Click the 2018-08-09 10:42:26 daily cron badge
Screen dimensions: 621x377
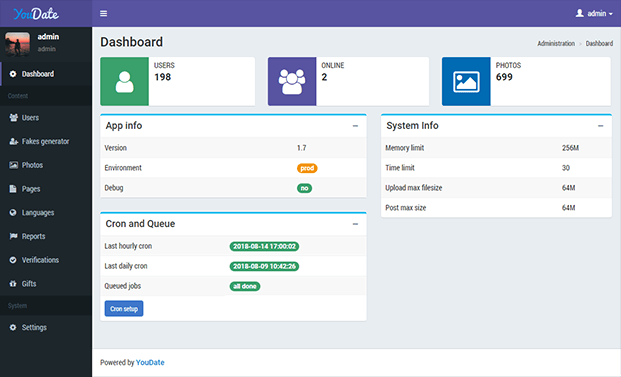point(264,266)
